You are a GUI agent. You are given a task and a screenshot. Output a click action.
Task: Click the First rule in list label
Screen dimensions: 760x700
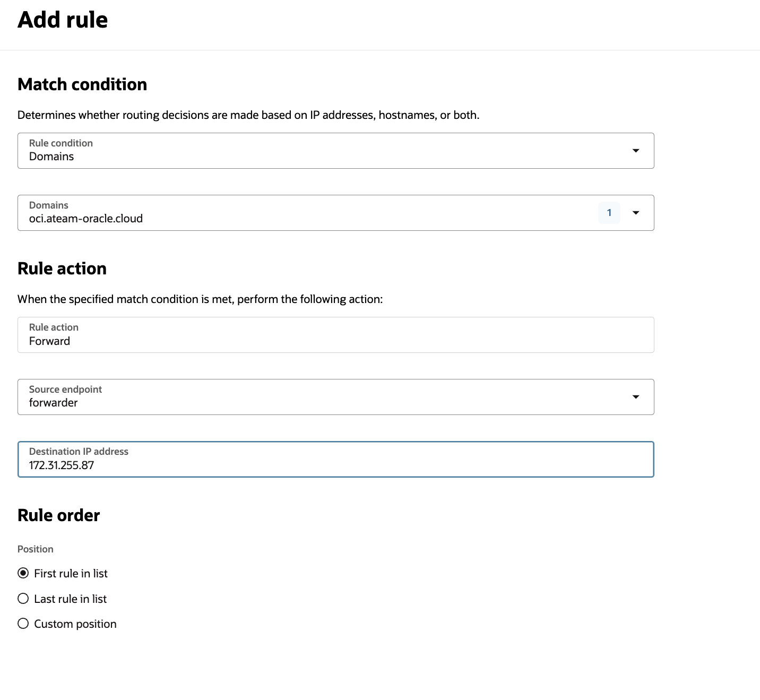(x=71, y=574)
